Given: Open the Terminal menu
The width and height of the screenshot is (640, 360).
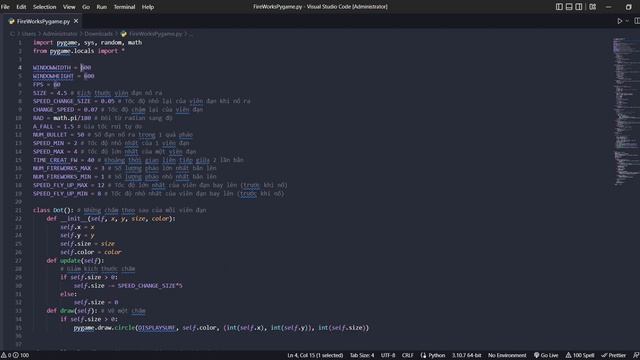Looking at the screenshot, I should click(x=124, y=7).
